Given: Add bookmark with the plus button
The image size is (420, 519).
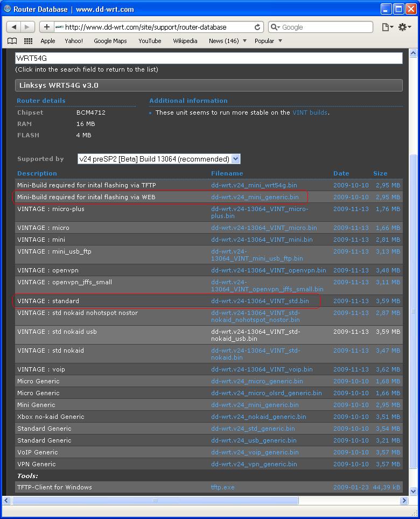Looking at the screenshot, I should tap(47, 27).
